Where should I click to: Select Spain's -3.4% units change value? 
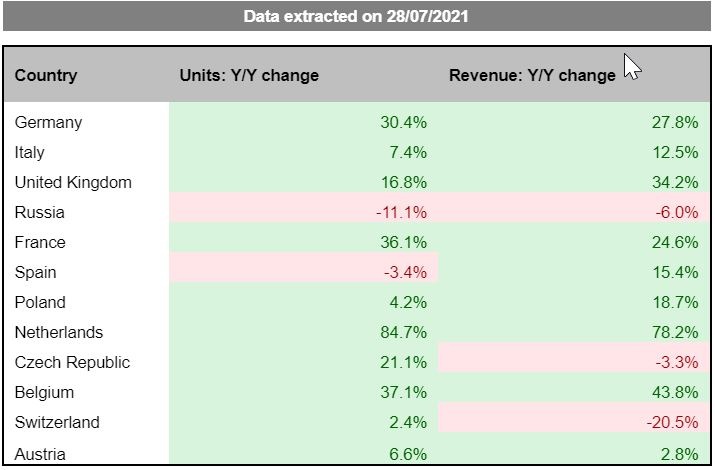(408, 272)
